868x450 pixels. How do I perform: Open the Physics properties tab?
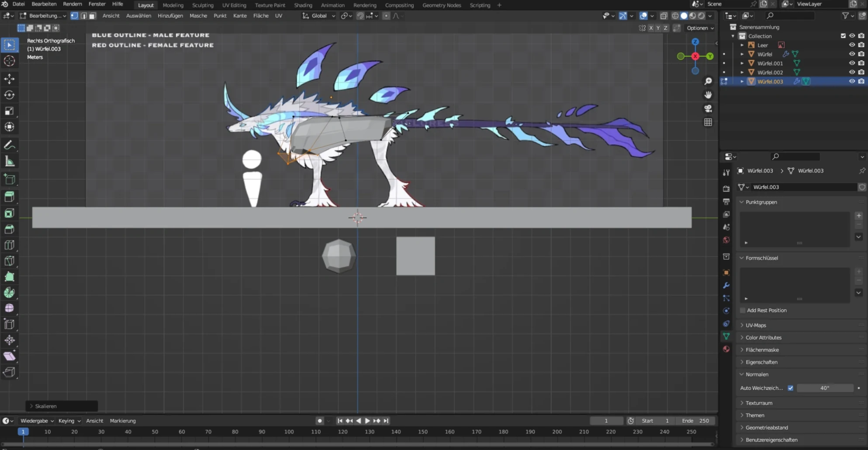[726, 311]
